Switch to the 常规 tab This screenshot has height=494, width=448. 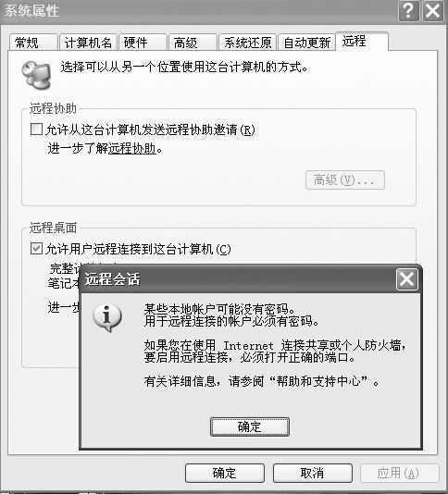32,43
